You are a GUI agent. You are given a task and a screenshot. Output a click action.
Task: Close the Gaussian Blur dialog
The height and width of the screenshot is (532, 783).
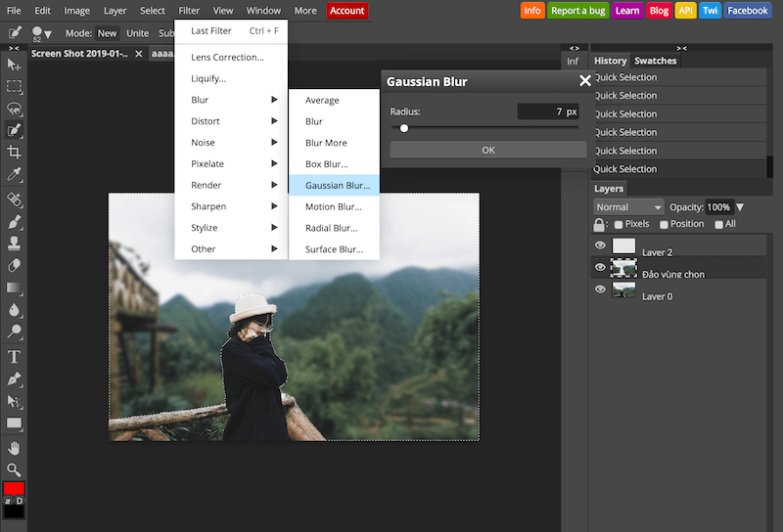click(584, 81)
